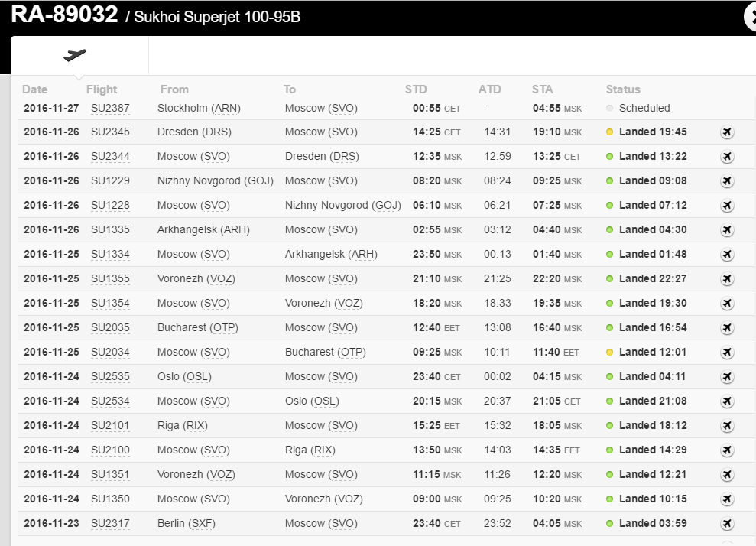Open flight number SU1335 link
The image size is (756, 546).
pos(110,230)
